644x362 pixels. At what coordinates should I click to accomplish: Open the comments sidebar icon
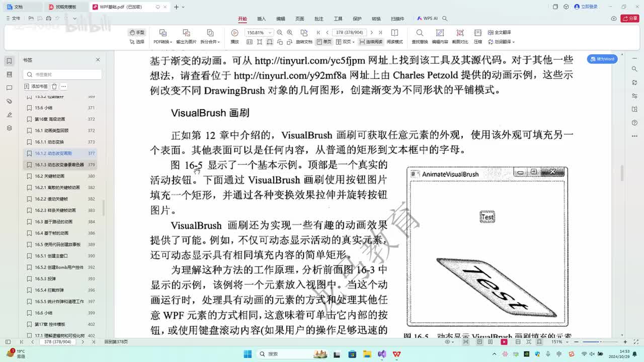point(9,88)
